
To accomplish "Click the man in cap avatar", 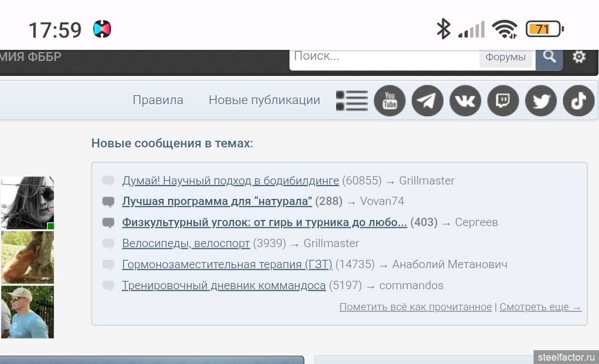I will [x=27, y=312].
